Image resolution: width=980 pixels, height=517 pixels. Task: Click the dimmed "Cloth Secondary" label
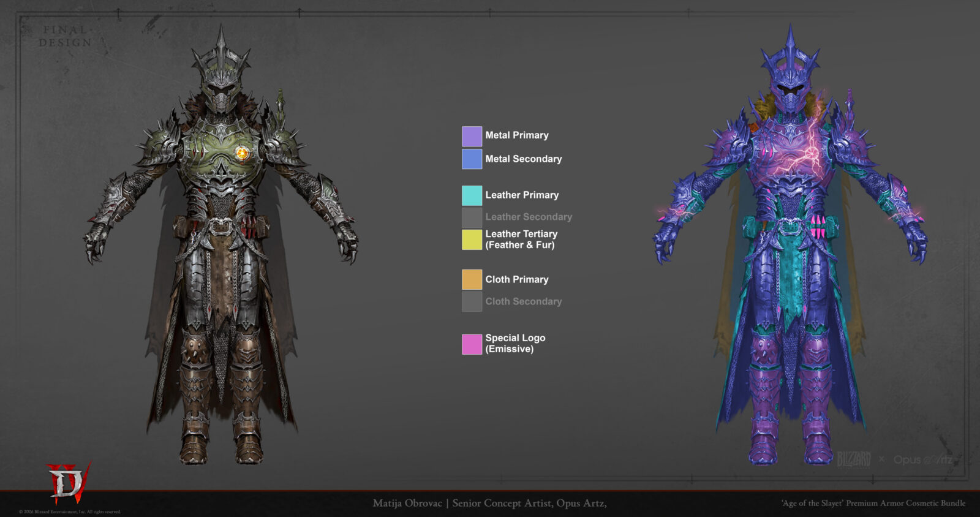[524, 301]
